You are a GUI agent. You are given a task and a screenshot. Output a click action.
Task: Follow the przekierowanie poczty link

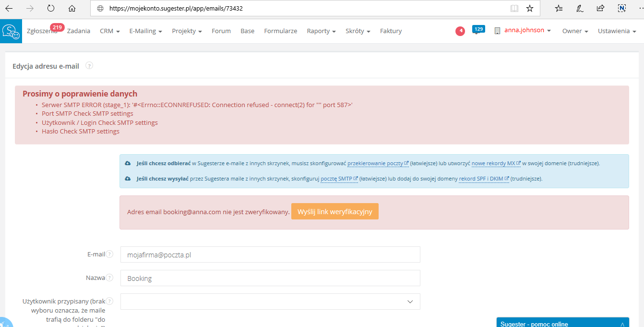pyautogui.click(x=375, y=163)
